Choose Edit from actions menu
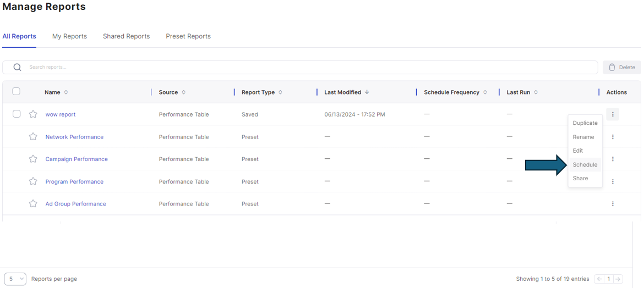This screenshot has width=644, height=288. [585, 151]
